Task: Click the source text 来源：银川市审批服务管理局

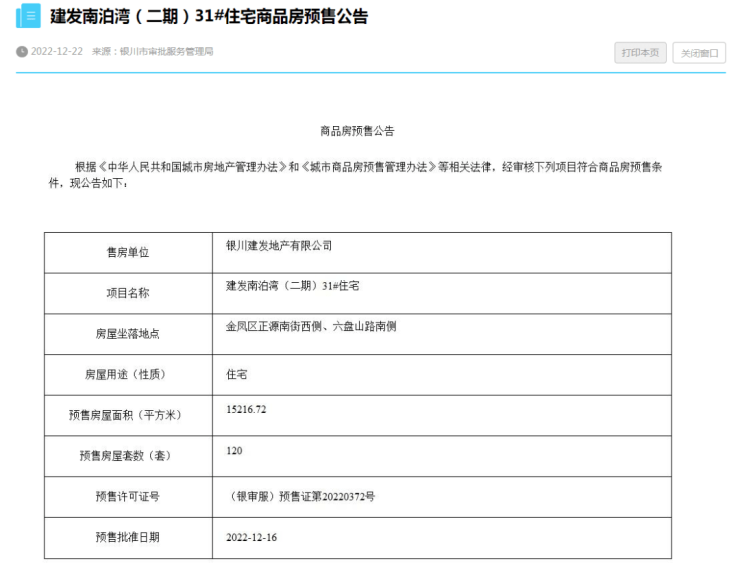Action: [x=152, y=51]
